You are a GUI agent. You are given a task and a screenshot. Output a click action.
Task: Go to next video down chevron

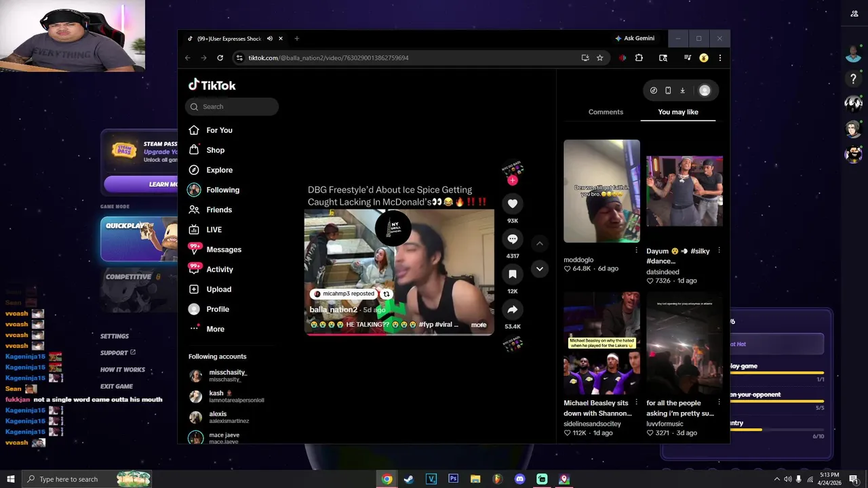click(540, 269)
